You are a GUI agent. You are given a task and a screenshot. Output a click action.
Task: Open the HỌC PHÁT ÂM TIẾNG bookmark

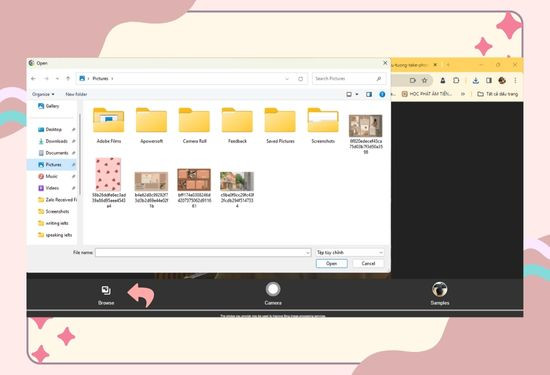[427, 94]
